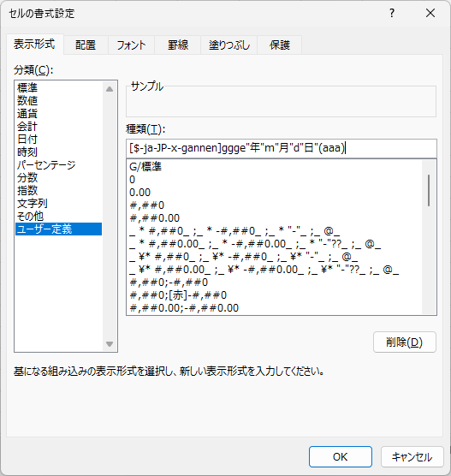The image size is (451, 476).
Task: Click category list scroll up arrow
Action: 110,89
